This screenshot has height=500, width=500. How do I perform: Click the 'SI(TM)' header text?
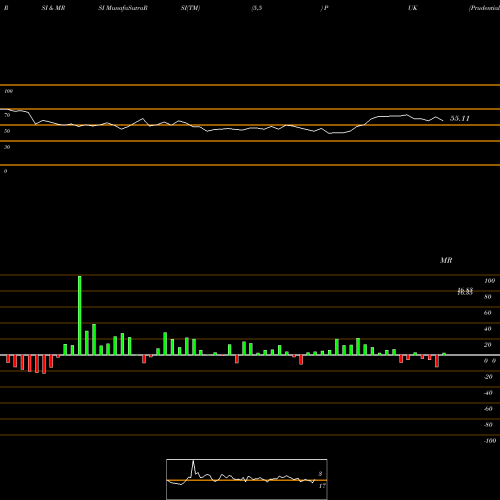[x=190, y=8]
